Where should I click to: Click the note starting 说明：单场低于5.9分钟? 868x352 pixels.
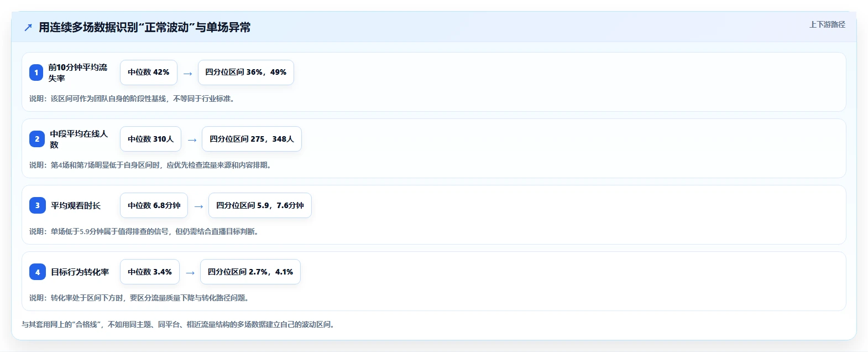[x=145, y=231]
